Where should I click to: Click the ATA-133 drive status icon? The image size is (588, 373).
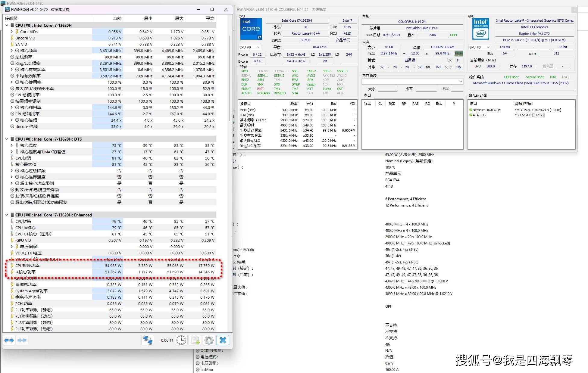tap(471, 115)
